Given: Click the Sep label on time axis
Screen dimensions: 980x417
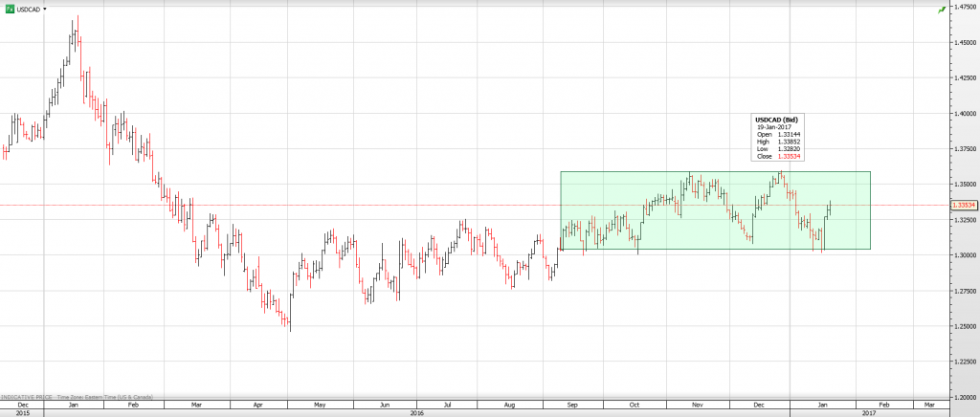Looking at the screenshot, I should [571, 405].
